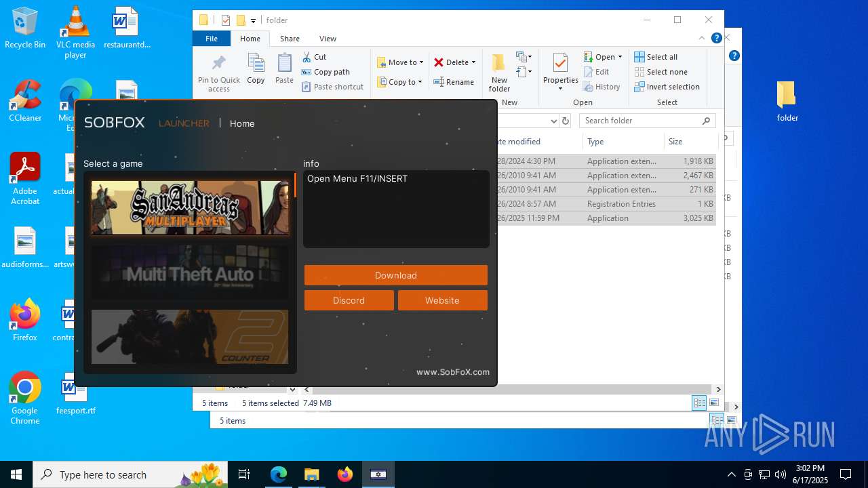Viewport: 868px width, 488px height.
Task: Switch to the View ribbon tab
Action: point(328,39)
